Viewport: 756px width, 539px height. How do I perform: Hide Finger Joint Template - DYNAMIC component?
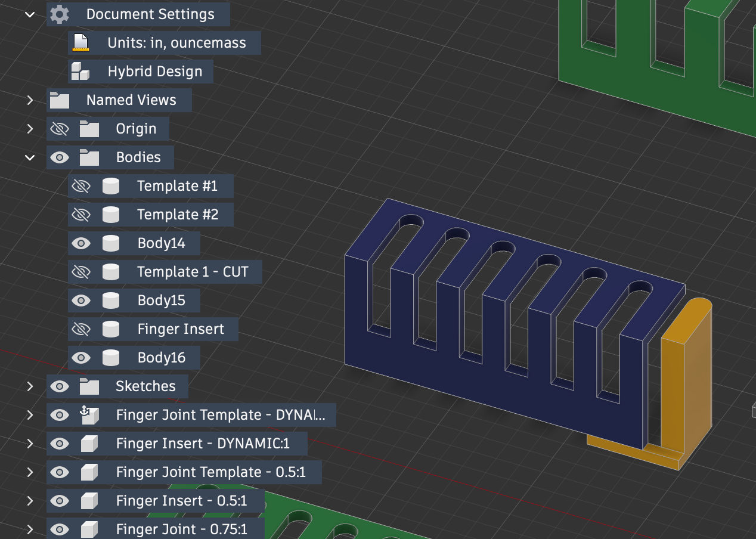point(60,415)
